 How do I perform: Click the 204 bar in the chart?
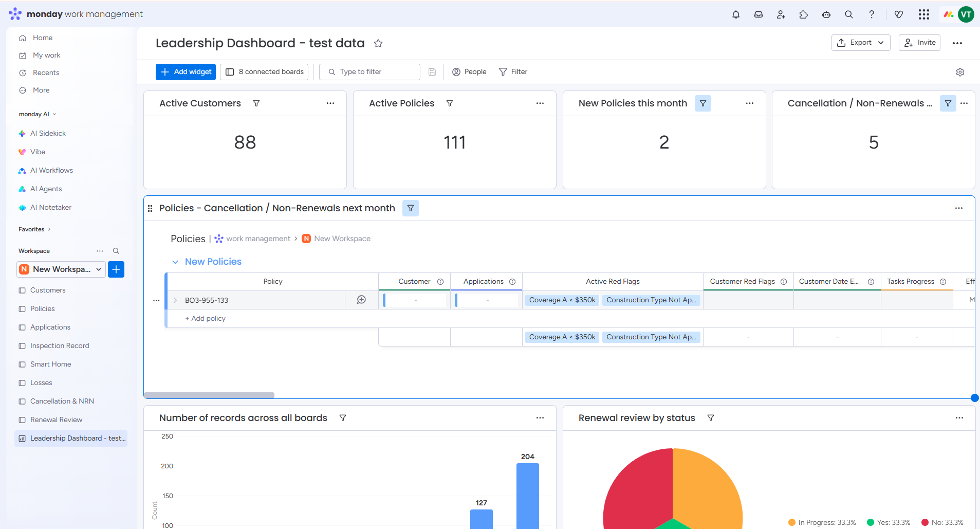[x=528, y=496]
